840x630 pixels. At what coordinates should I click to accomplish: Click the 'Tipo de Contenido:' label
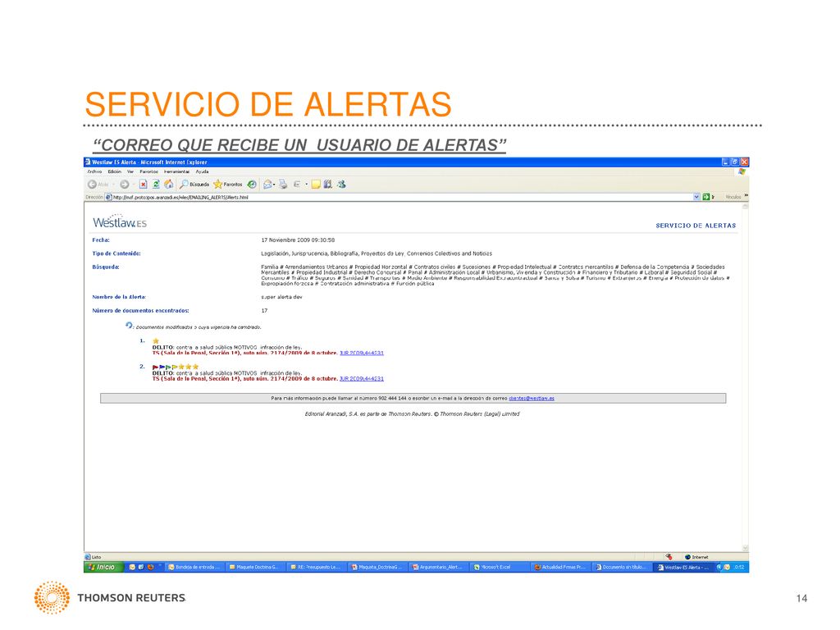(x=116, y=253)
